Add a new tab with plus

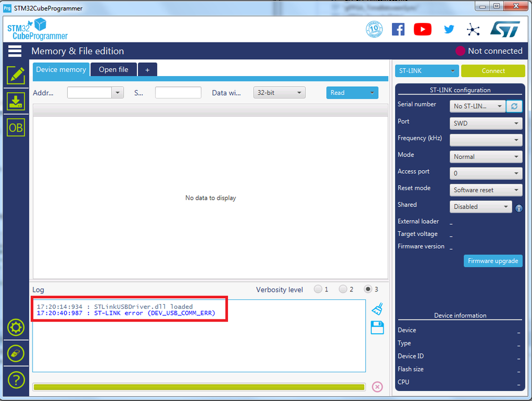click(148, 70)
